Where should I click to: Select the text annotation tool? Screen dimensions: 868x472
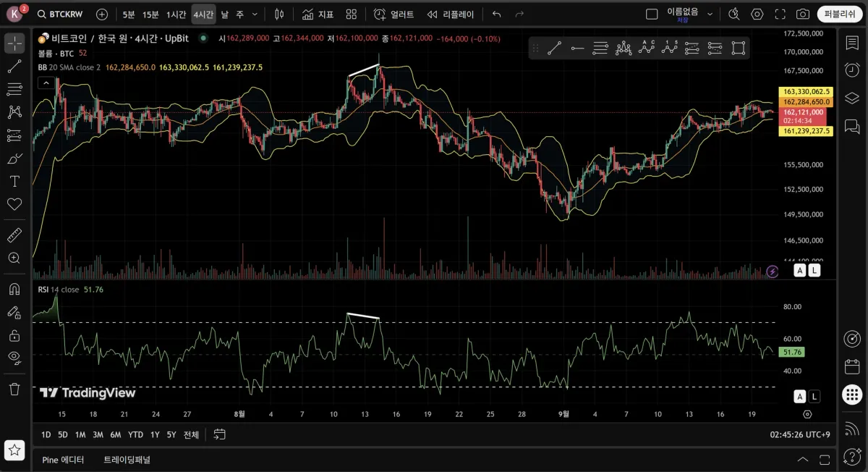[x=14, y=181]
